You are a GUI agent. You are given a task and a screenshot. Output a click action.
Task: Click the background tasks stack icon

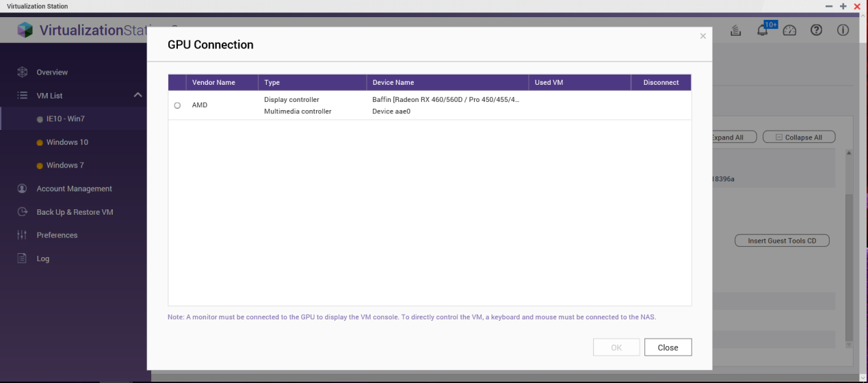coord(736,31)
